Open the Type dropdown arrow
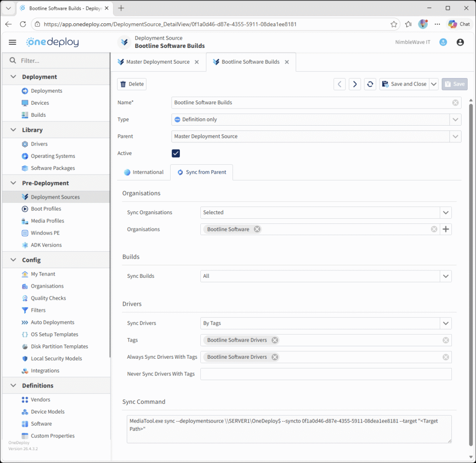The width and height of the screenshot is (476, 463). (456, 120)
